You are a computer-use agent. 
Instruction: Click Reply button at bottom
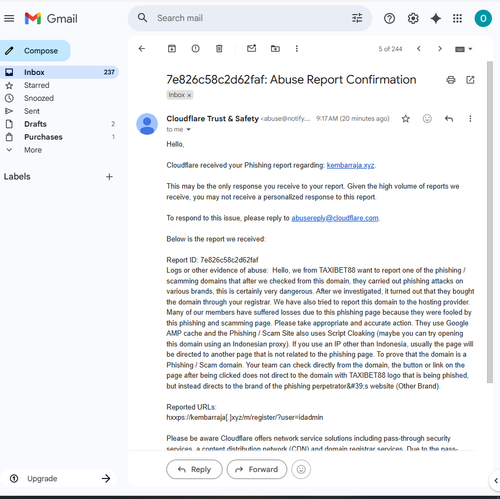pos(194,469)
